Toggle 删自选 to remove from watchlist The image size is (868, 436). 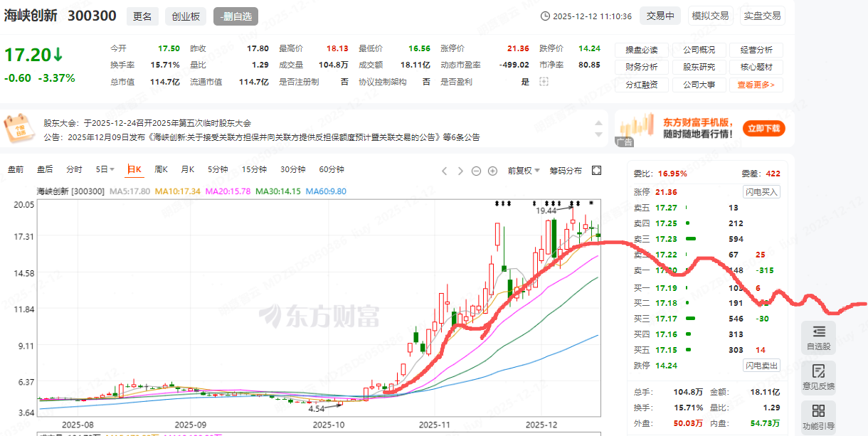235,16
